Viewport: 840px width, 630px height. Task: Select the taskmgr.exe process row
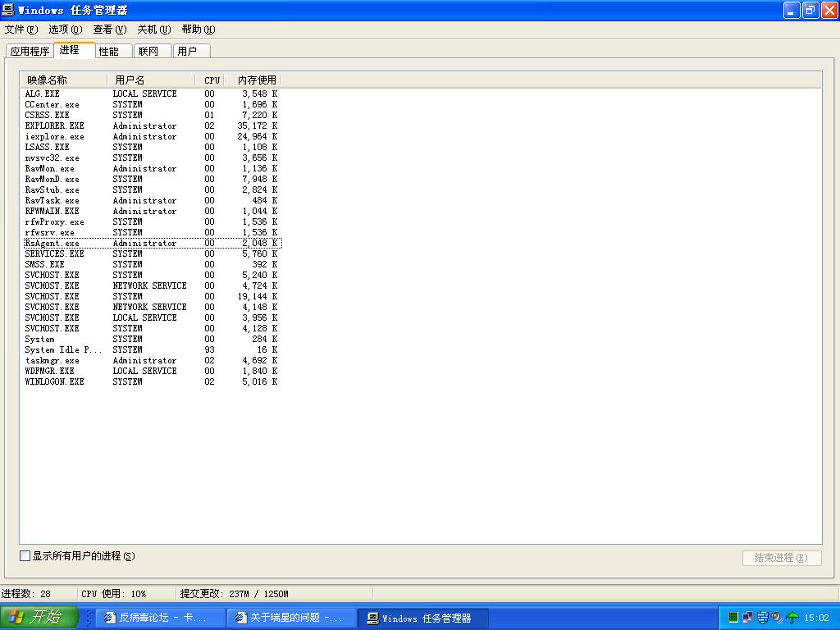pos(152,361)
